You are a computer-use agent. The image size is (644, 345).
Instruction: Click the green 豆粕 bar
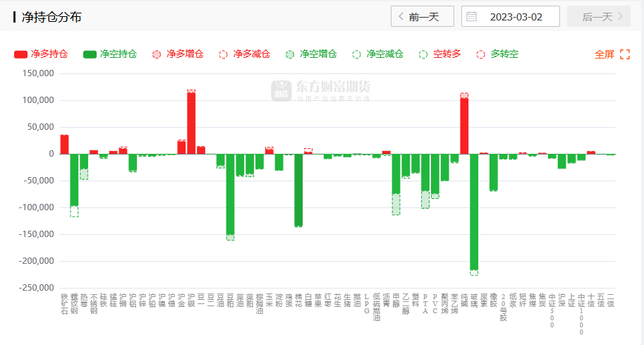(230, 194)
